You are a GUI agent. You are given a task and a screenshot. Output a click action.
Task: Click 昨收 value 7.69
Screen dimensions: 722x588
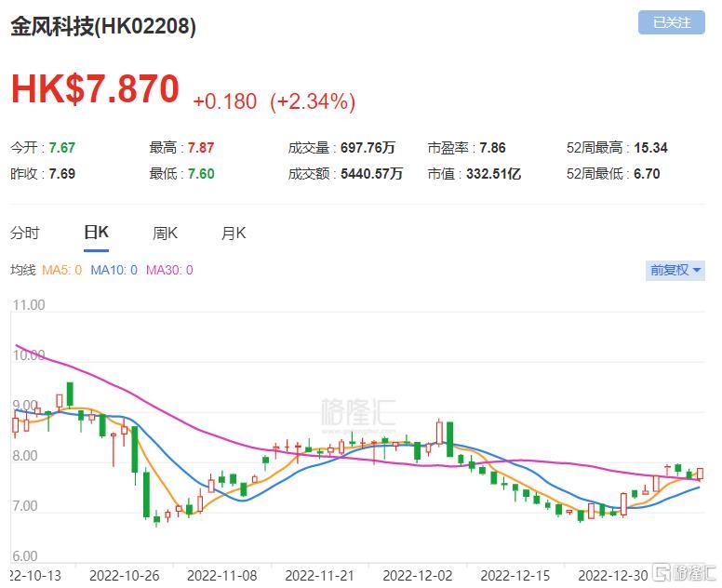pyautogui.click(x=62, y=174)
